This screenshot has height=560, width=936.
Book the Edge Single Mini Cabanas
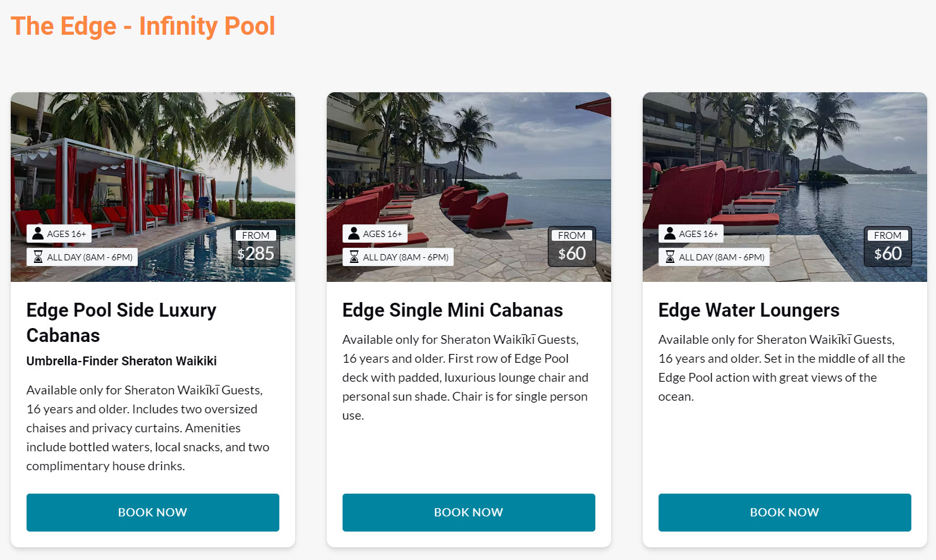(x=468, y=512)
